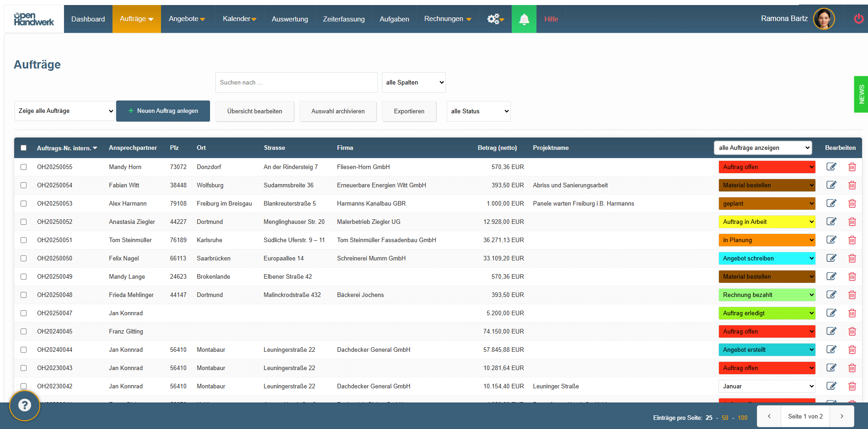The height and width of the screenshot is (429, 868).
Task: Open the Rechnungen menu
Action: (x=447, y=19)
